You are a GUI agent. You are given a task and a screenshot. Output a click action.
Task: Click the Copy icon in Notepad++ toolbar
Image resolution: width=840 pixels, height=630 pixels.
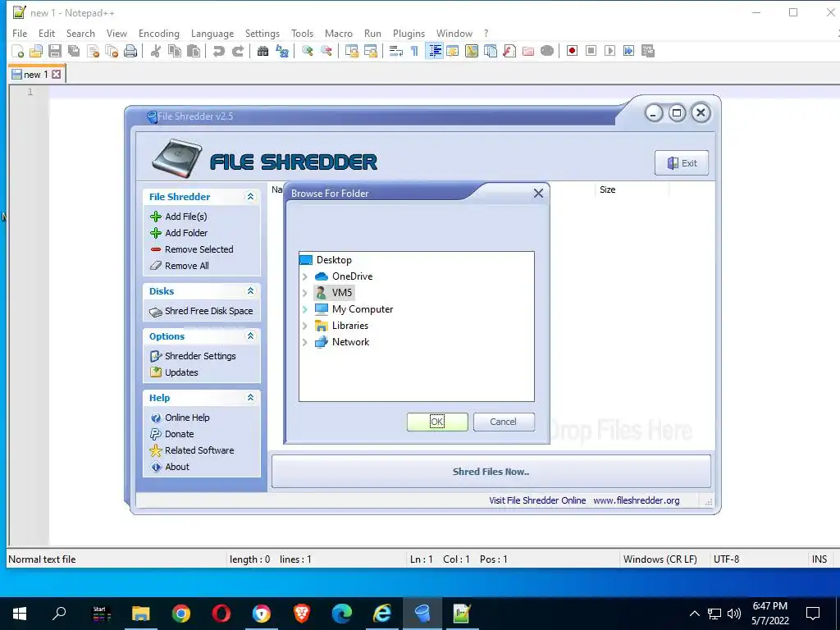coord(175,51)
